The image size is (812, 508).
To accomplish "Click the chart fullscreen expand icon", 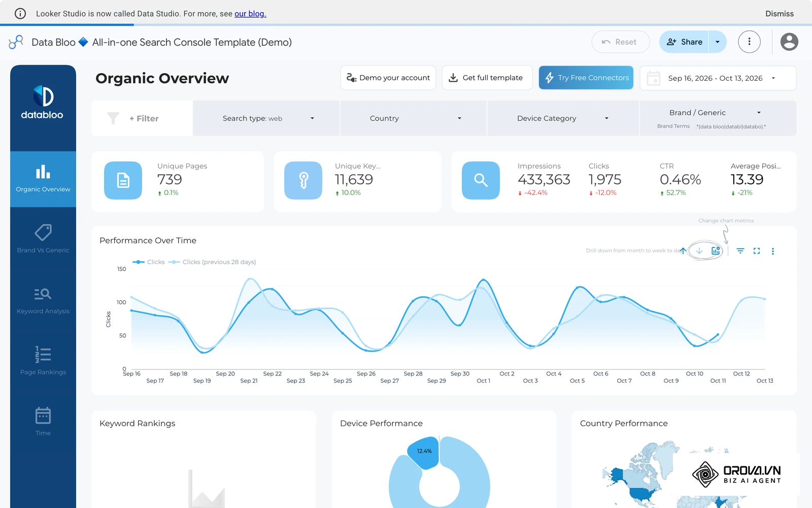I will click(757, 251).
